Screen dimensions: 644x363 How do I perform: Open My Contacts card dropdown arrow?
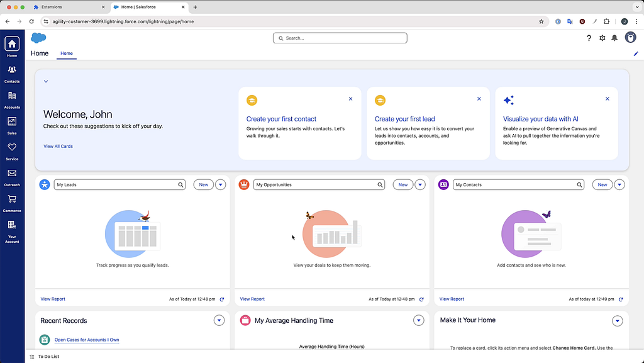pyautogui.click(x=619, y=185)
